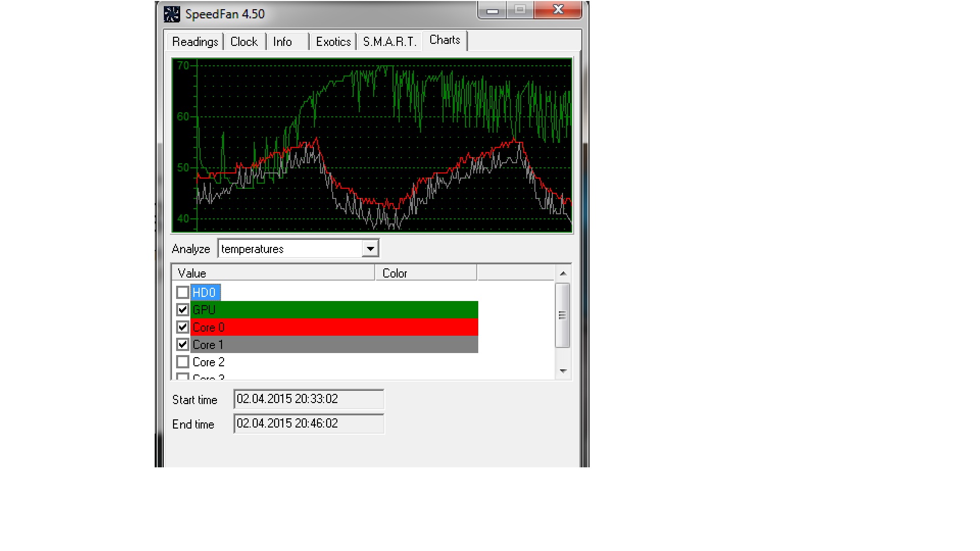Screen dimensions: 980x551
Task: Go to the S.M.A.R.T. tab
Action: (x=389, y=42)
